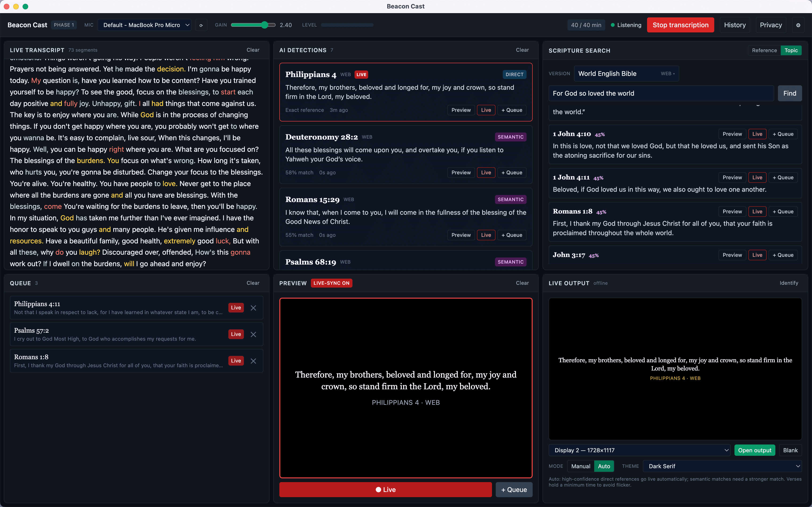Open the microphone device dropdown
The image size is (812, 507).
click(144, 25)
